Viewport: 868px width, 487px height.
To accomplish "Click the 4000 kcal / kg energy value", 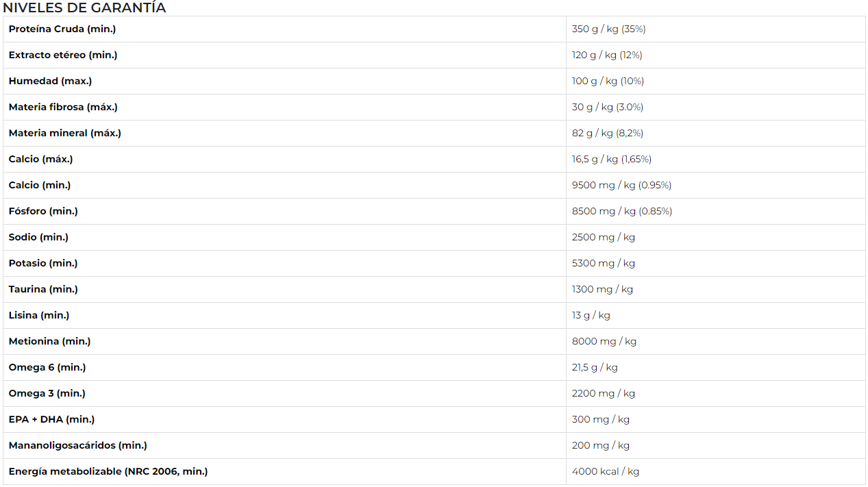I will [605, 471].
